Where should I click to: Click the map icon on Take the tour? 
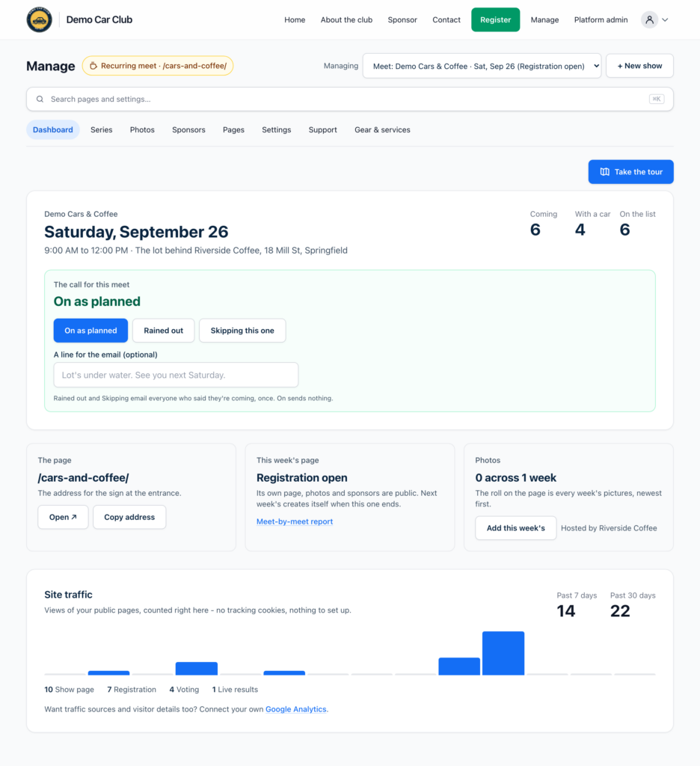pos(605,172)
